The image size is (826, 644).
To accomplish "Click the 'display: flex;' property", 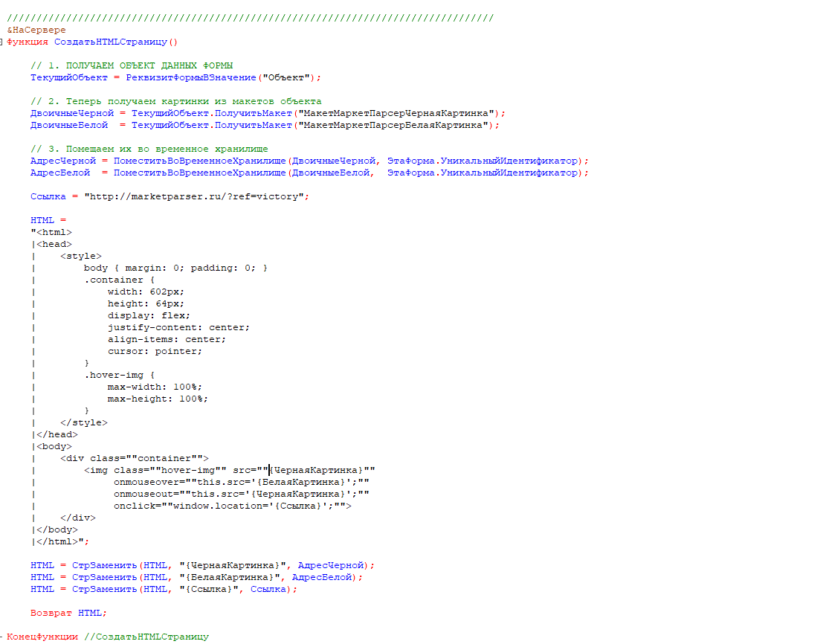I will coord(149,315).
